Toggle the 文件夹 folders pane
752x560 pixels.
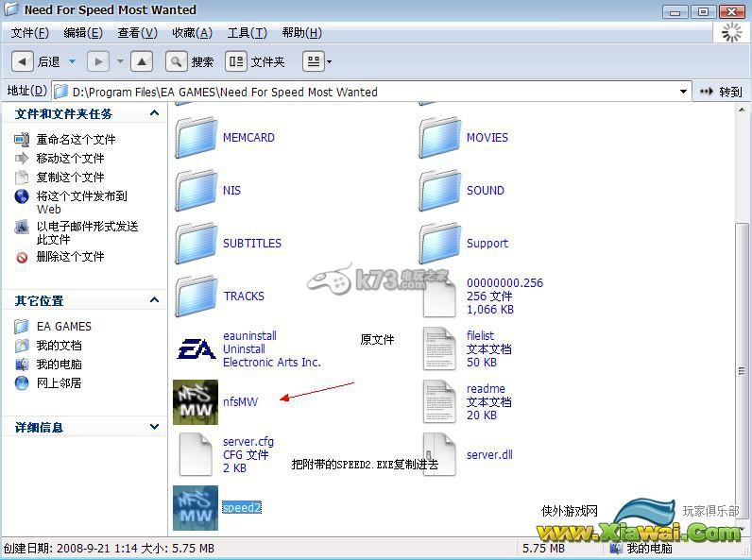point(255,61)
